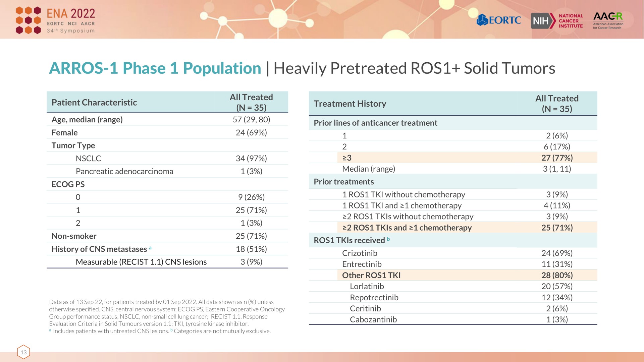The height and width of the screenshot is (362, 644).
Task: Click the 'Patient Characteristic' column header
Action: pyautogui.click(x=94, y=103)
